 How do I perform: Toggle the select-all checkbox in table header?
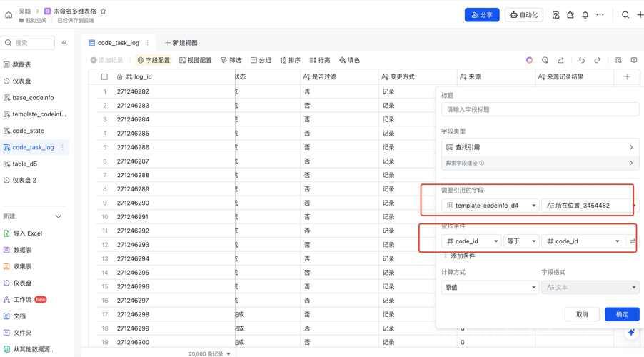(x=104, y=77)
